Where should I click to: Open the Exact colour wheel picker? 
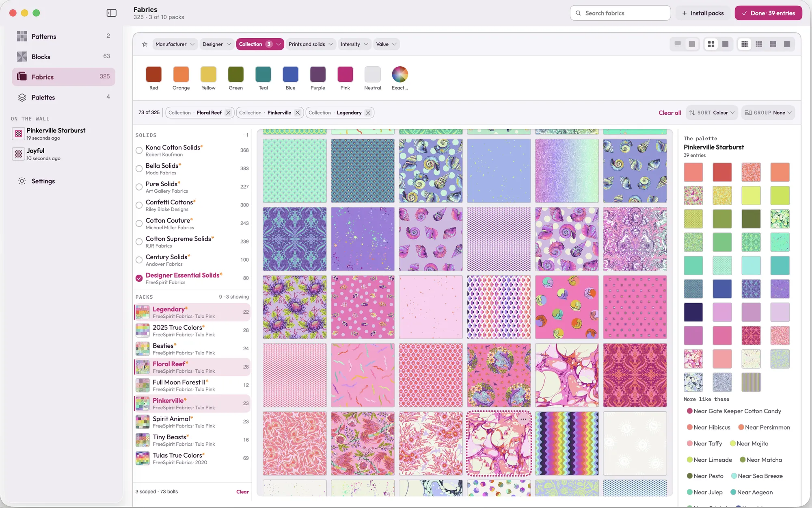coord(400,74)
